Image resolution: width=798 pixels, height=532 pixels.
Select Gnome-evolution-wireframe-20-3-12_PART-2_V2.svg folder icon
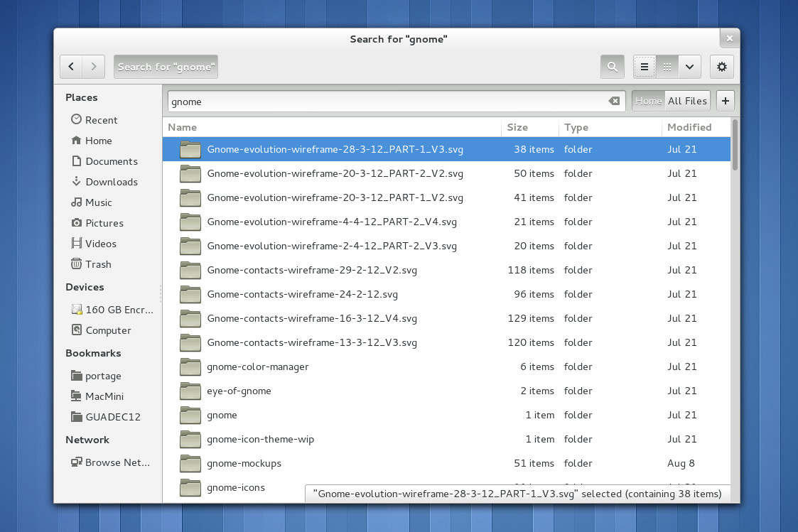click(190, 173)
